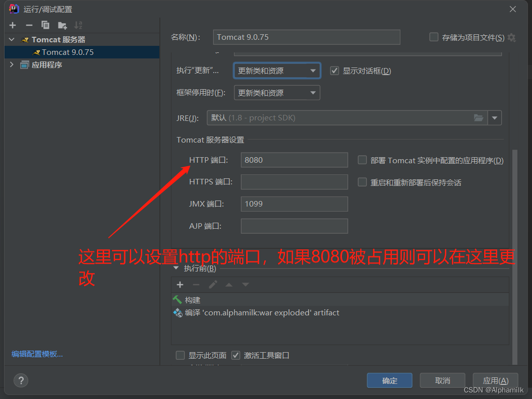This screenshot has height=399, width=532.
Task: Open the settings gear beside store-as-project-file
Action: (512, 38)
